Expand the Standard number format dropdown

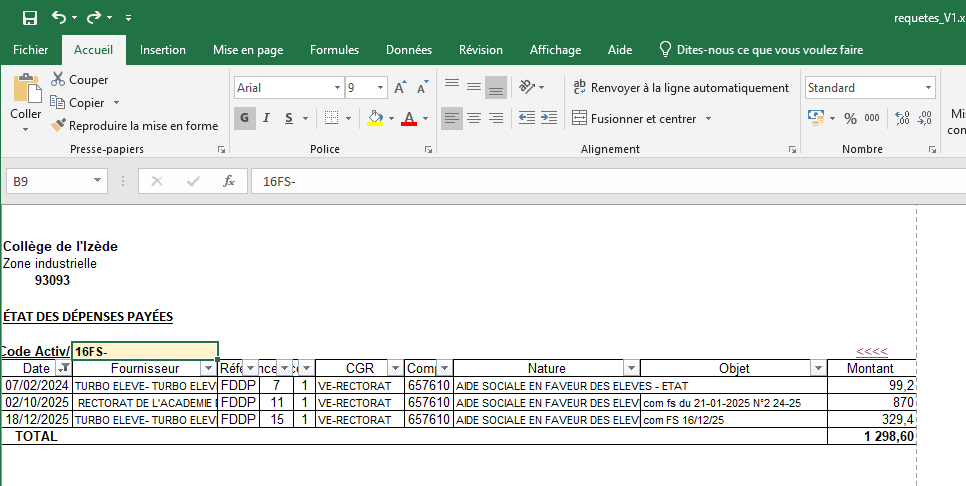point(929,88)
